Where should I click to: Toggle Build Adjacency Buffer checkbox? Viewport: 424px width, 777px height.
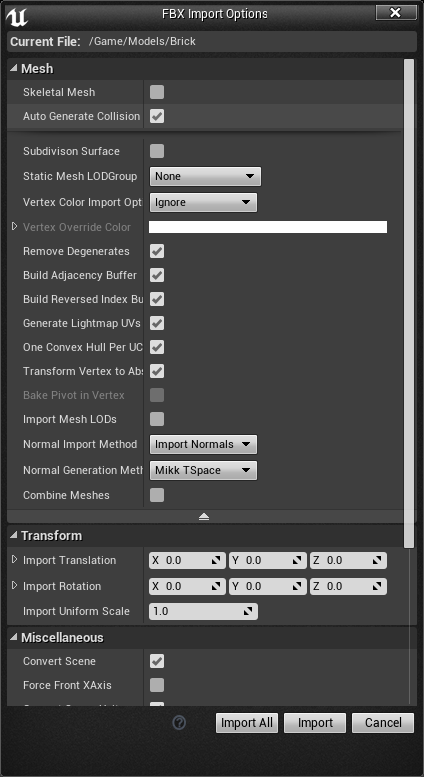click(x=157, y=275)
